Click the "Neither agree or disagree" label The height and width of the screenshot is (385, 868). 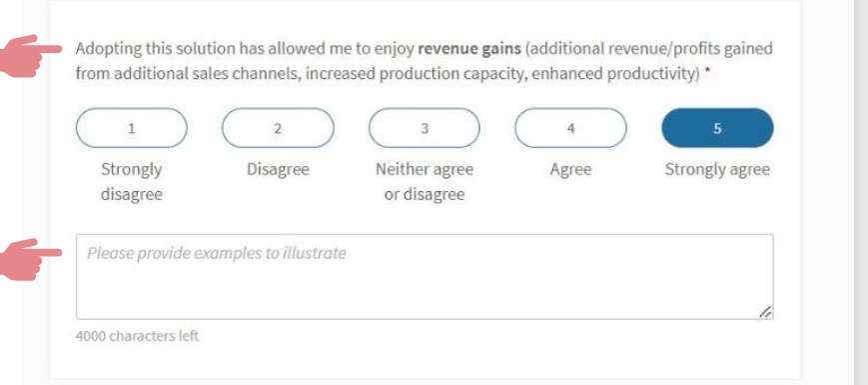click(425, 182)
